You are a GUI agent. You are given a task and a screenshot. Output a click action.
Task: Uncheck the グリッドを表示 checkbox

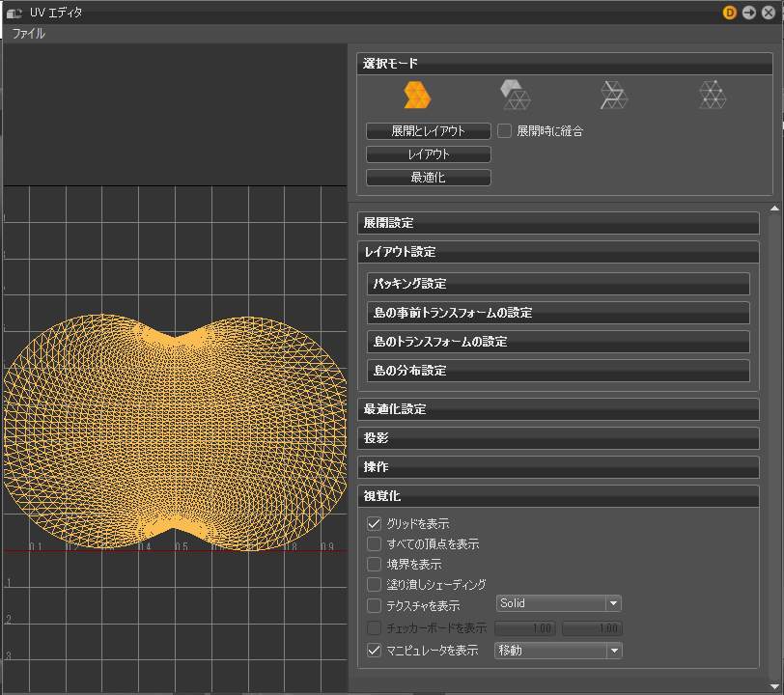point(374,523)
